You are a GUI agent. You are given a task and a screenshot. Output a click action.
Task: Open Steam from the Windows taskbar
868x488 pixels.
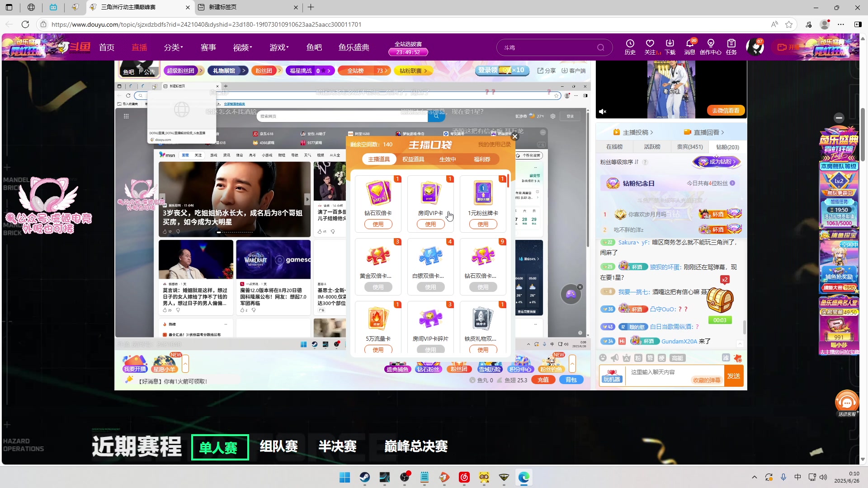[364, 477]
